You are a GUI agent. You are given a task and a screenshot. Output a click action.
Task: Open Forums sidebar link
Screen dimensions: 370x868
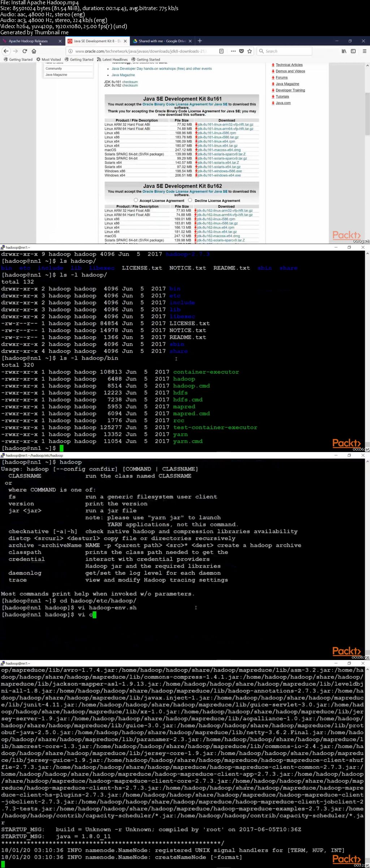(281, 78)
